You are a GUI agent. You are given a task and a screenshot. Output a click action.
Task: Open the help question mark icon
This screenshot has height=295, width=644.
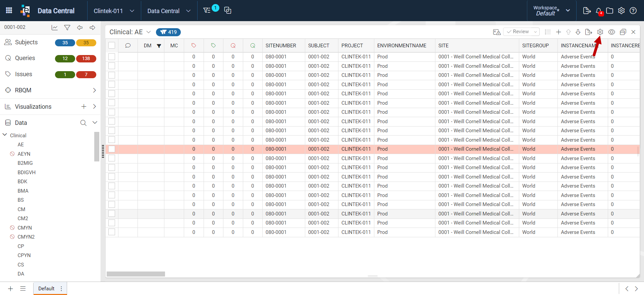pos(633,11)
